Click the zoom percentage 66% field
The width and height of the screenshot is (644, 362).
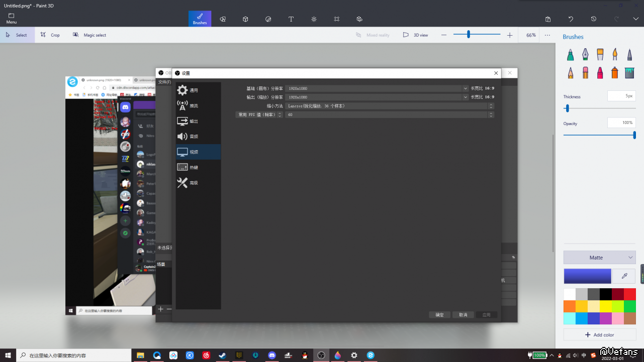531,35
